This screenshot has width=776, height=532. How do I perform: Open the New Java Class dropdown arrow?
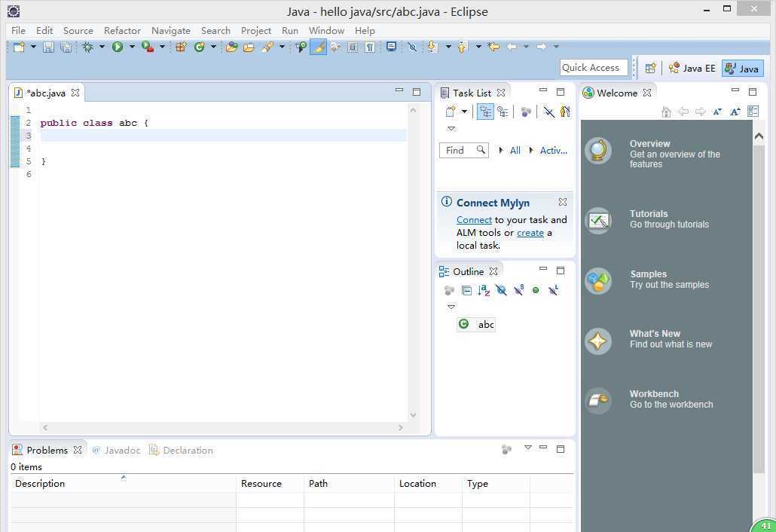[x=213, y=47]
